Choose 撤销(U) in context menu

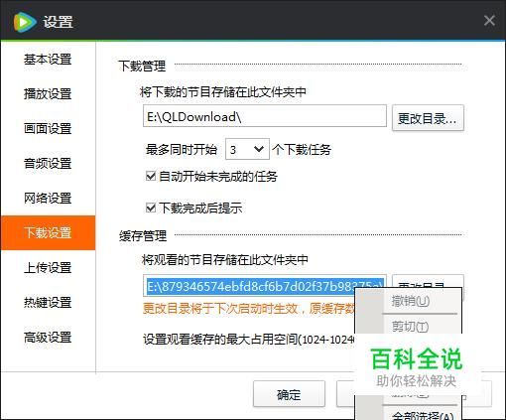click(x=411, y=301)
